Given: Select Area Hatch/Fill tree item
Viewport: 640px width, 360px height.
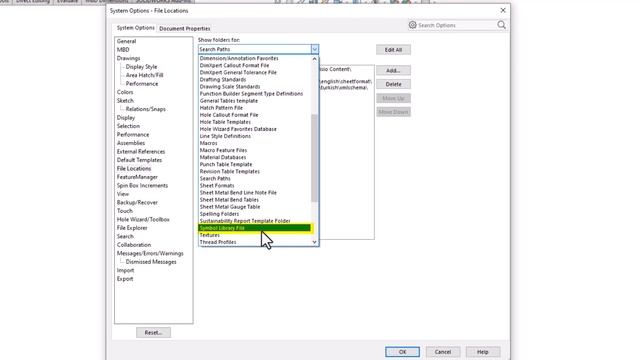Looking at the screenshot, I should (x=144, y=76).
